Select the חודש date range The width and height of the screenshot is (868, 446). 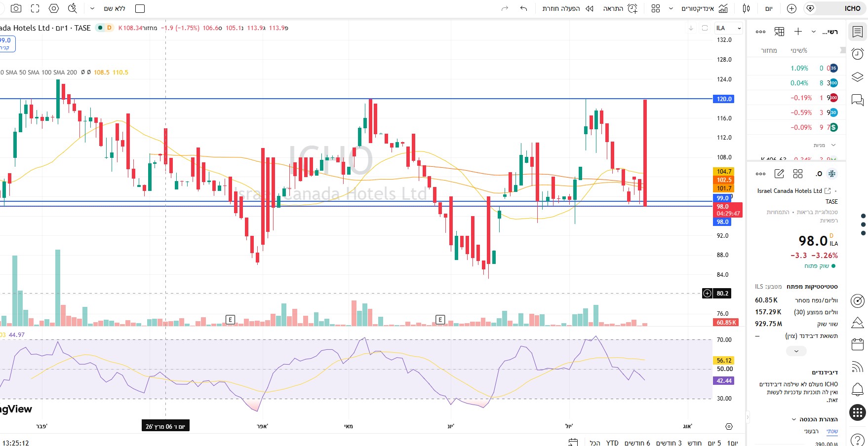point(694,443)
